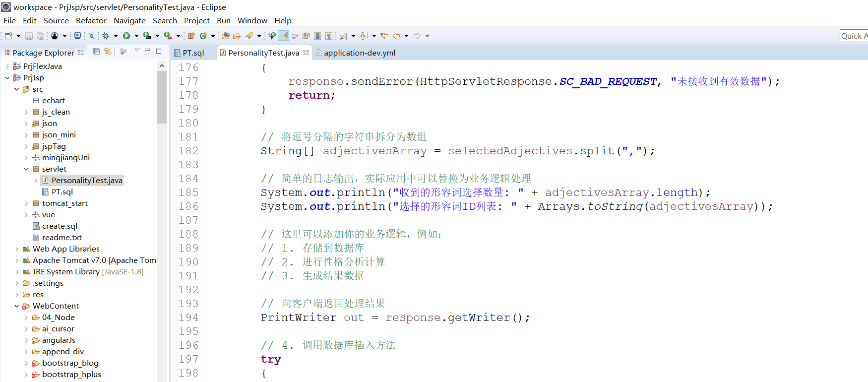Click the Next Annotation arrow icon
The image size is (868, 382).
pyautogui.click(x=343, y=36)
